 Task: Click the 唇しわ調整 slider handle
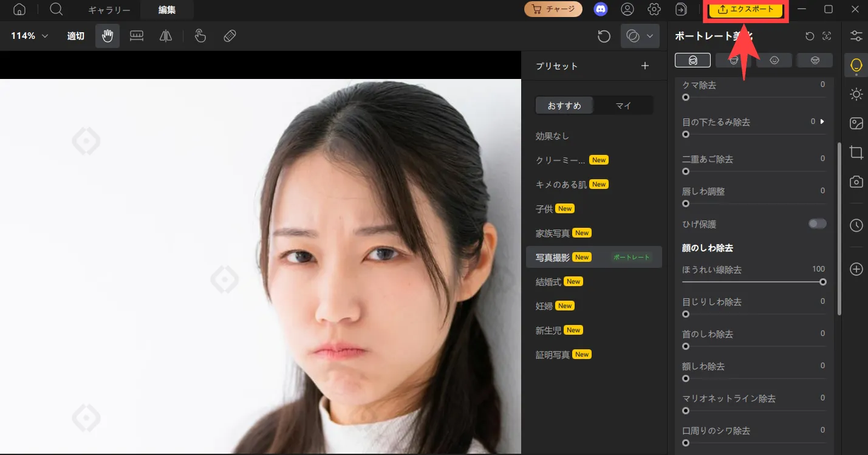coord(686,204)
